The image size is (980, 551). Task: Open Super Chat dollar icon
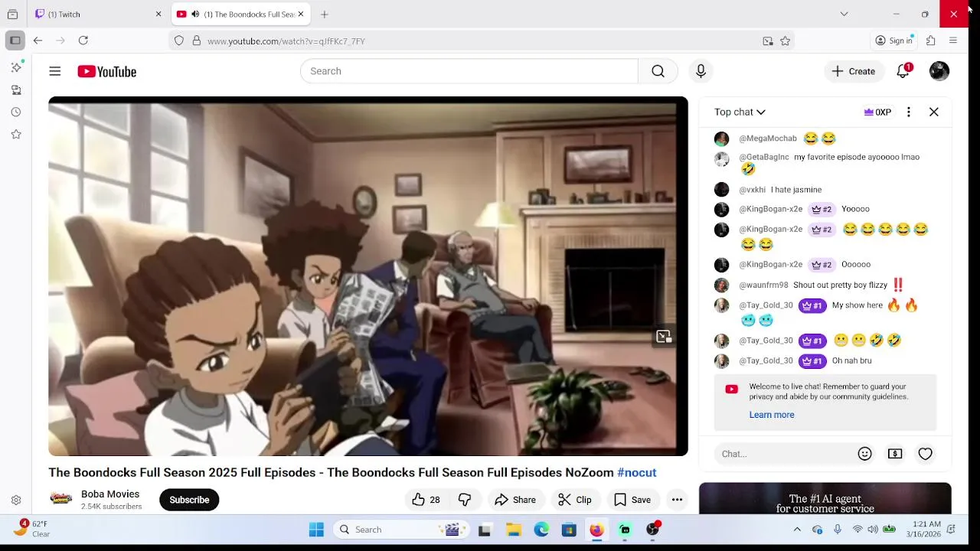(895, 454)
